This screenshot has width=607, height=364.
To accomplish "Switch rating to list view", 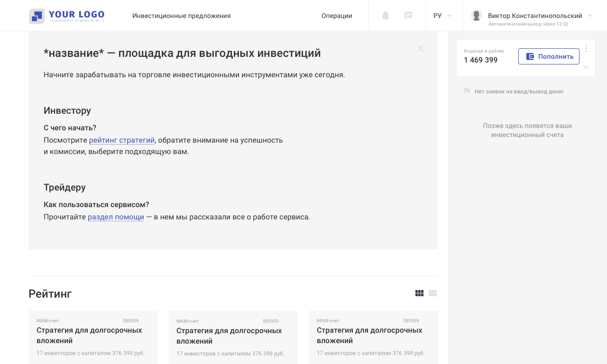I will tap(432, 293).
